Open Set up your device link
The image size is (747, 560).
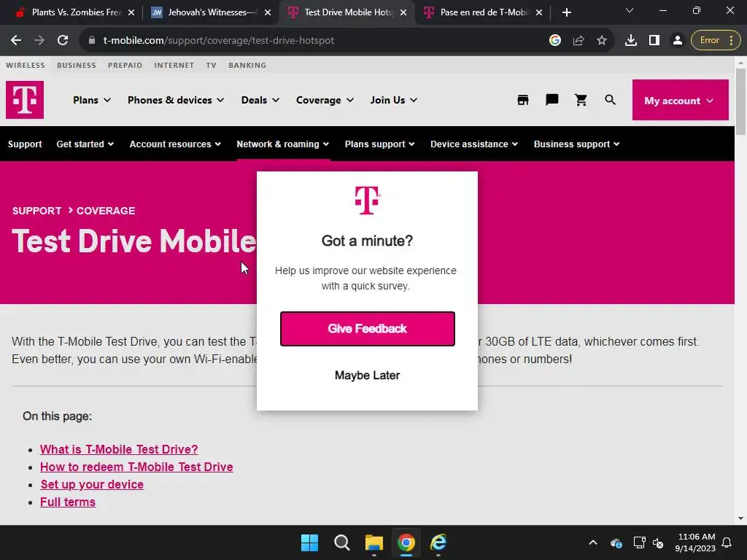[x=92, y=484]
